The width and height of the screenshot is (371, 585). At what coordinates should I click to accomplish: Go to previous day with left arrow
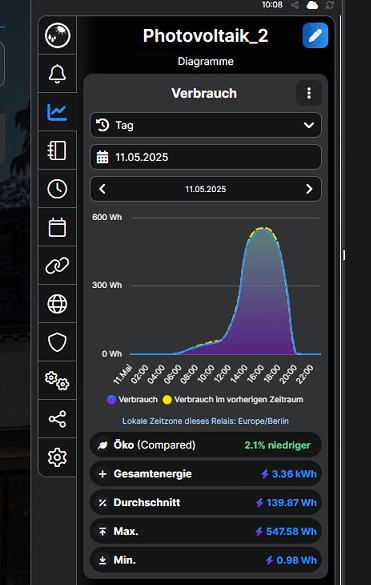click(102, 189)
